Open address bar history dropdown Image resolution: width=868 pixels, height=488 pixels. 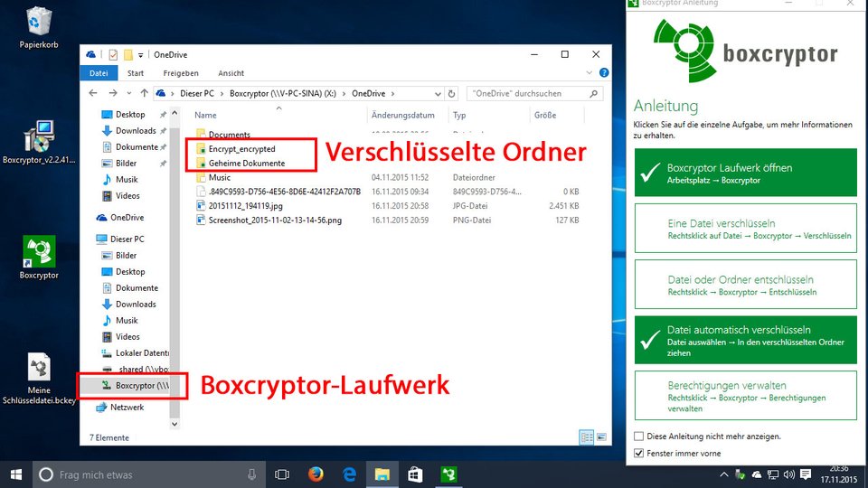pos(438,94)
